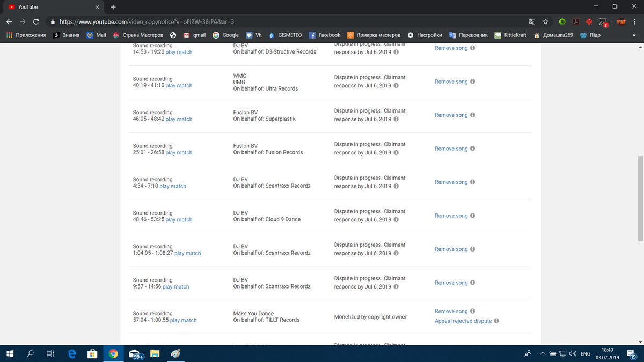Play match for 4:34 - 7:10 recording
This screenshot has height=362, width=644.
pyautogui.click(x=173, y=186)
